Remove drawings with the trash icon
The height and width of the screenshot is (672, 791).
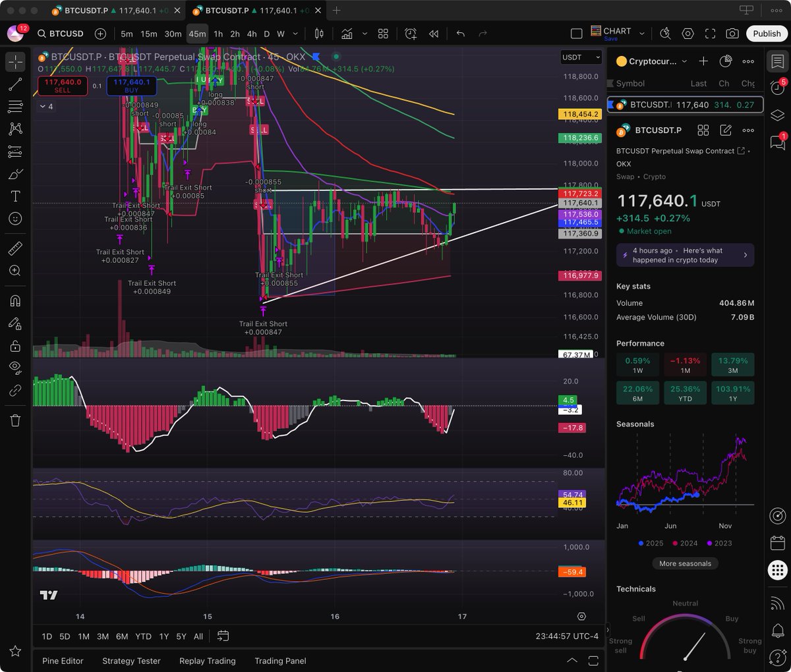pyautogui.click(x=15, y=420)
